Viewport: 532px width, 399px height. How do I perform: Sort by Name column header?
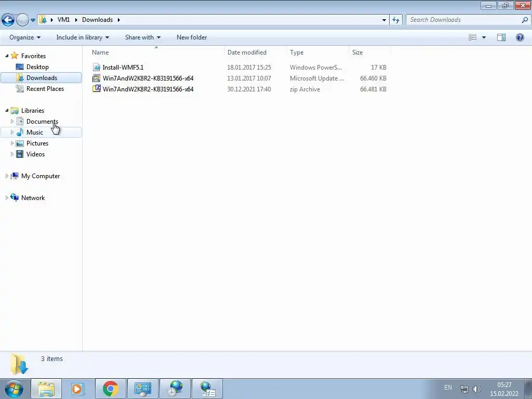coord(100,52)
